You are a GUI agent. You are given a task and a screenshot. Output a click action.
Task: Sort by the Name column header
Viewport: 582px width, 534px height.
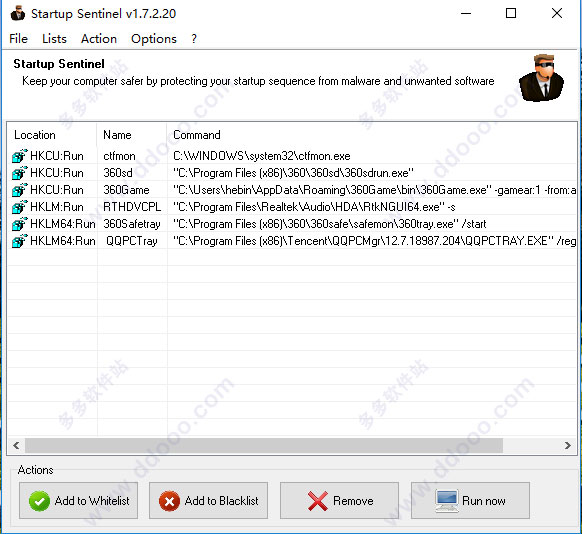[132, 135]
